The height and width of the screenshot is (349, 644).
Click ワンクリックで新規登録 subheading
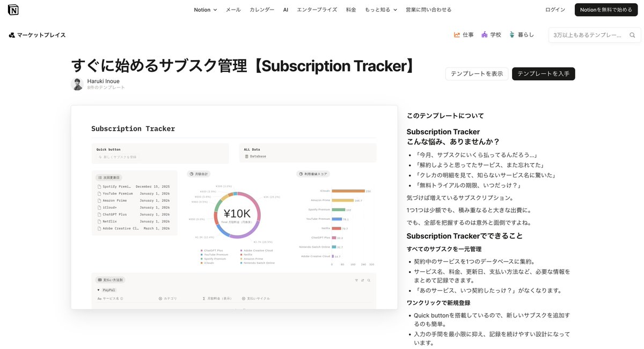point(438,303)
